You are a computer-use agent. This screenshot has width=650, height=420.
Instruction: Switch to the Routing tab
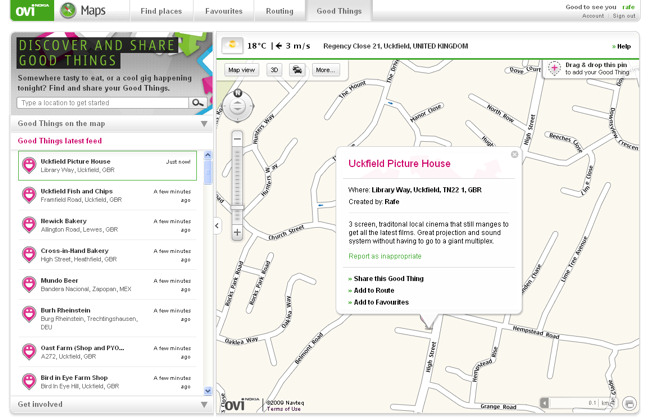[x=279, y=11]
